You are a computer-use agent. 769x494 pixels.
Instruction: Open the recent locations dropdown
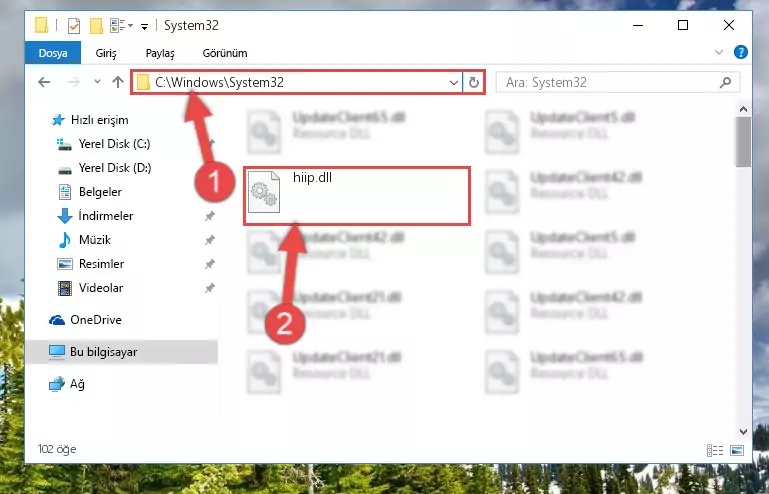(97, 81)
